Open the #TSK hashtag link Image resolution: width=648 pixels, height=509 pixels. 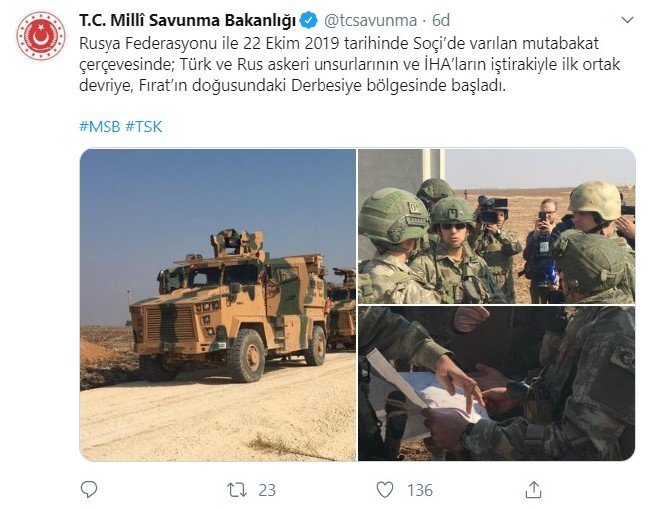pyautogui.click(x=144, y=126)
